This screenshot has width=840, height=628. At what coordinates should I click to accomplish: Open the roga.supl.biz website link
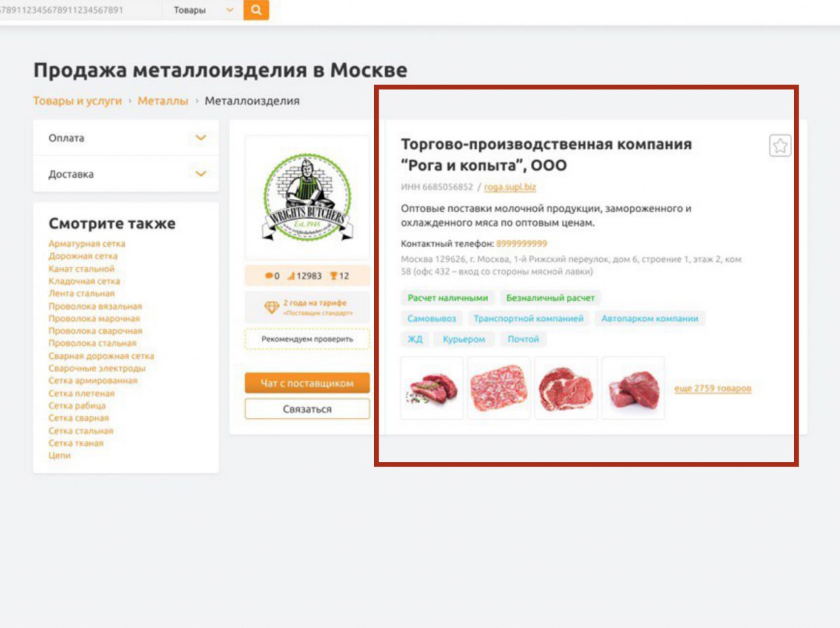510,187
